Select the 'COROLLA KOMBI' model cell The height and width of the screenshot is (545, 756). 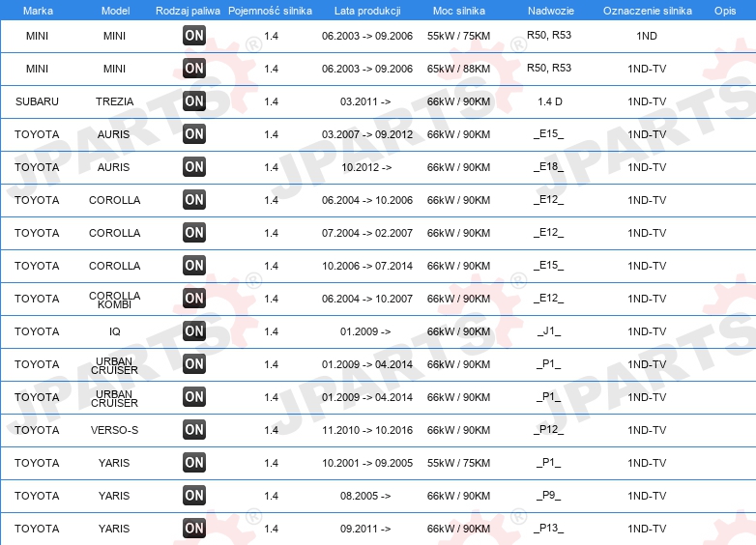tap(114, 300)
